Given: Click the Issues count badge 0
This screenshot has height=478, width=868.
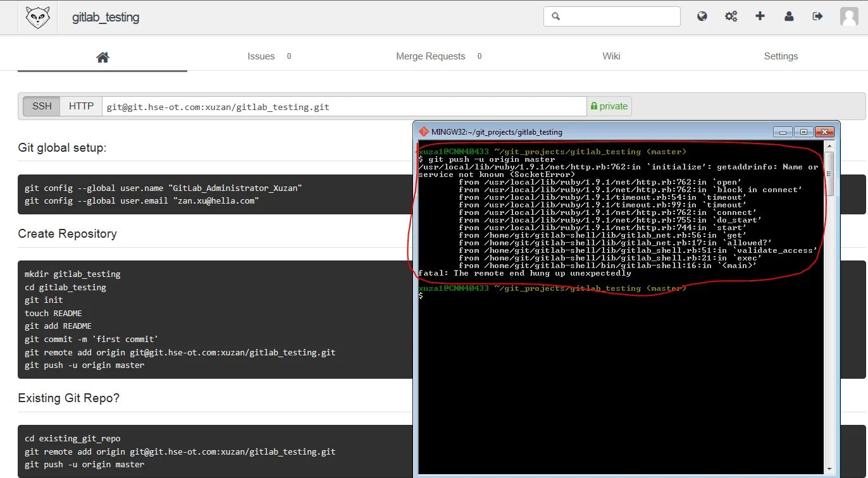Looking at the screenshot, I should tap(288, 56).
